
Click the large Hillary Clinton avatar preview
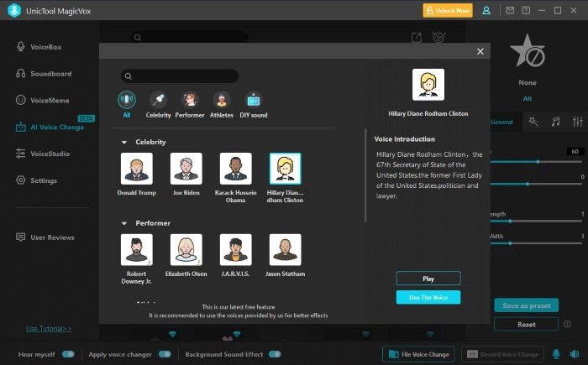428,84
